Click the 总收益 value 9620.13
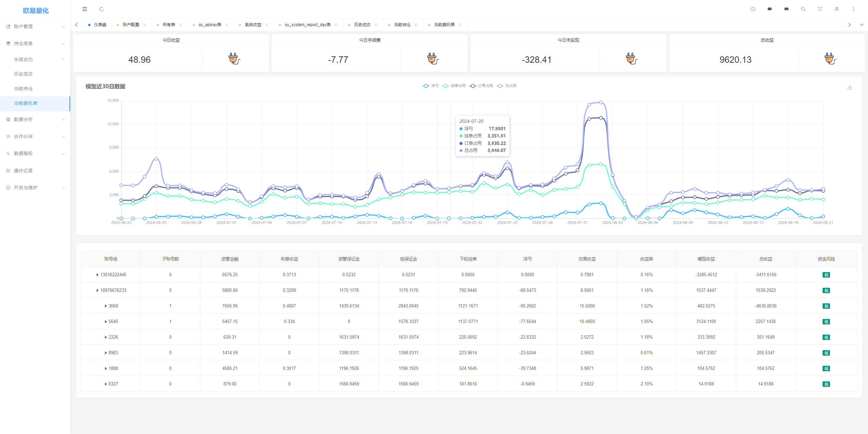 735,60
